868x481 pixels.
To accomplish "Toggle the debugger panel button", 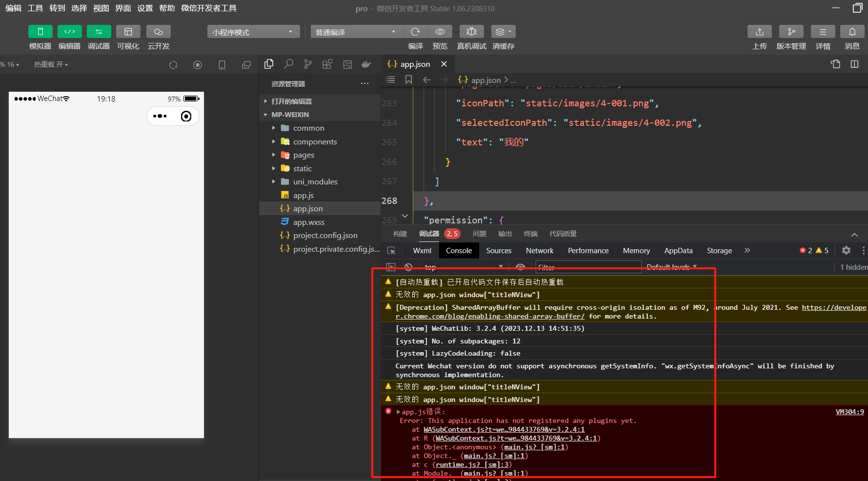I will [x=99, y=32].
